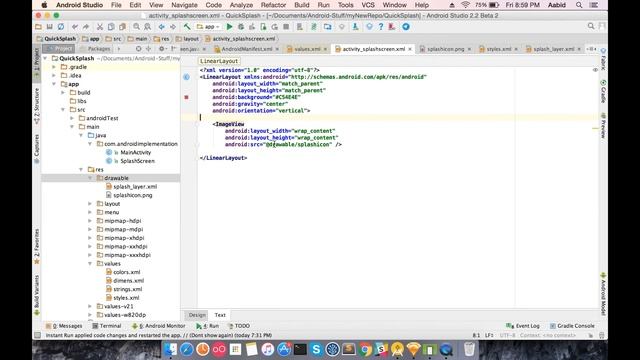The image size is (640, 360).
Task: Click Save All in the toolbar
Action: (x=49, y=27)
